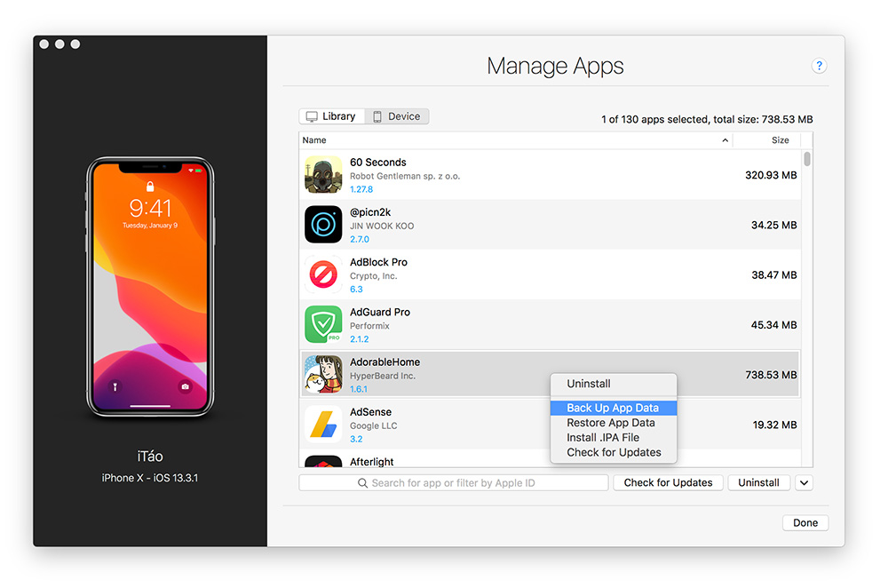Click the bottom Check for Updates button
888x588 pixels.
click(668, 482)
